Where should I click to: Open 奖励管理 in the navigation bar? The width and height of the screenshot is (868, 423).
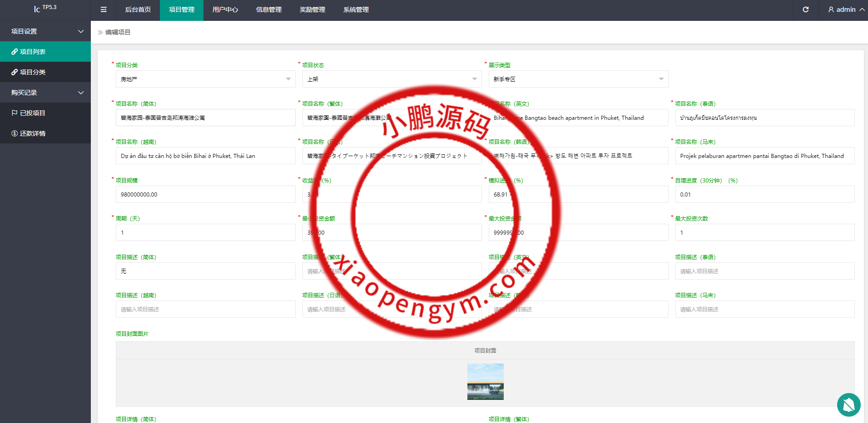312,10
